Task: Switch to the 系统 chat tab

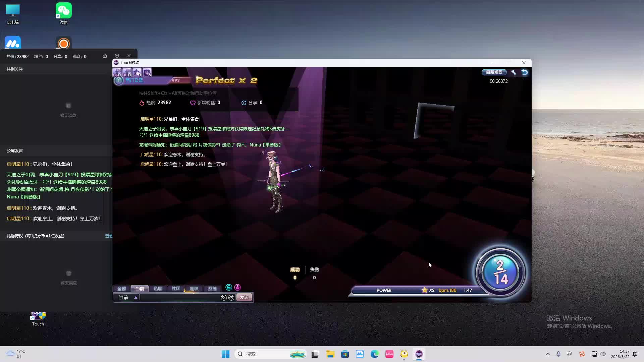Action: coord(212,289)
